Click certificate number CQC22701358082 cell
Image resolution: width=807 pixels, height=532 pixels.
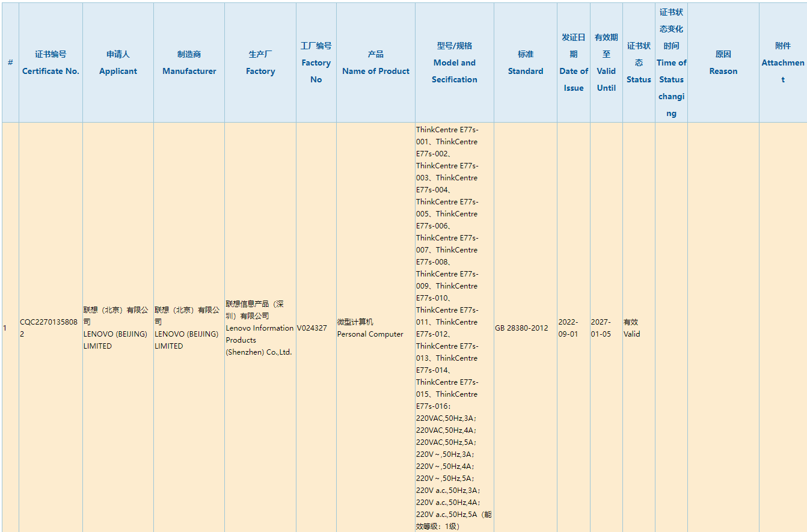tap(49, 328)
